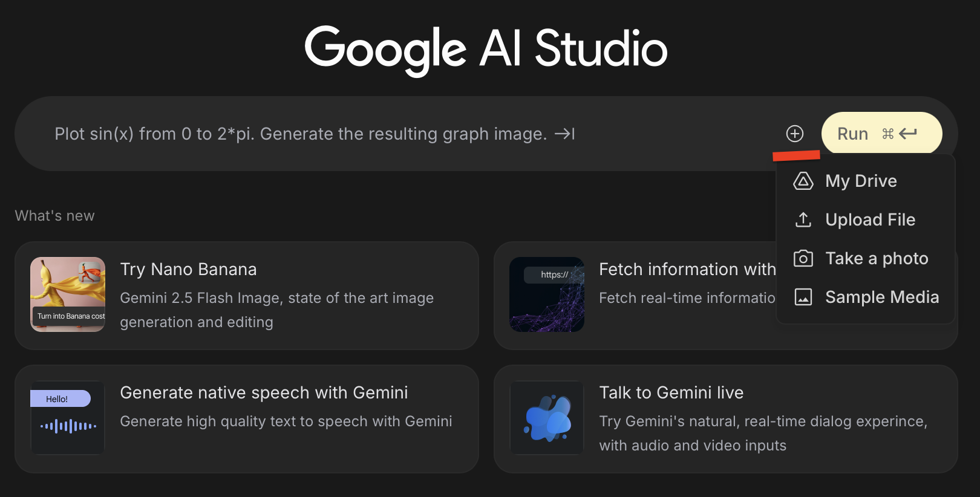Click the plus attach media icon
Viewport: 980px width, 497px height.
[x=794, y=134]
